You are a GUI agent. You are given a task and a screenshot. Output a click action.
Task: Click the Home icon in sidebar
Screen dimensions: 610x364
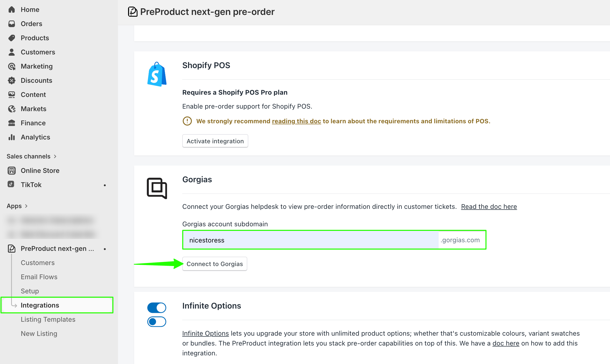[x=12, y=10]
